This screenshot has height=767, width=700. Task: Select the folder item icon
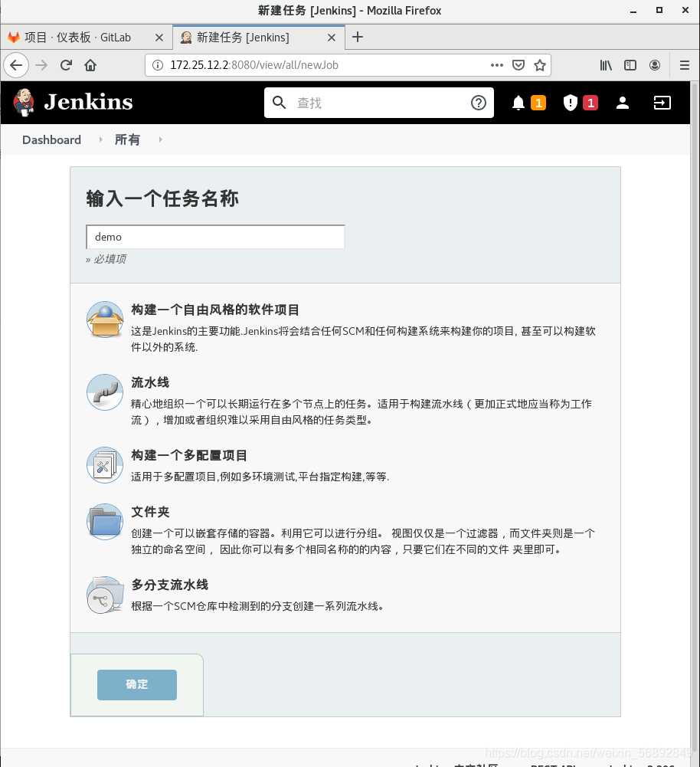[105, 522]
